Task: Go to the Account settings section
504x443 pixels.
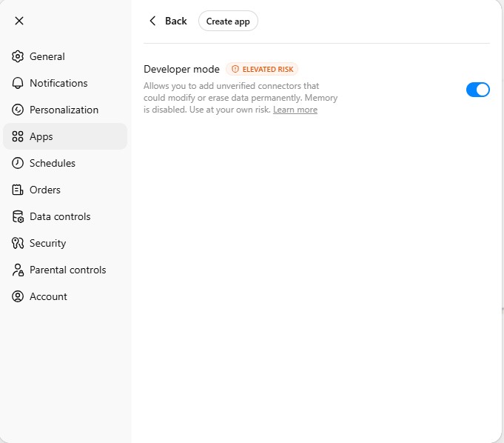Action: point(48,296)
